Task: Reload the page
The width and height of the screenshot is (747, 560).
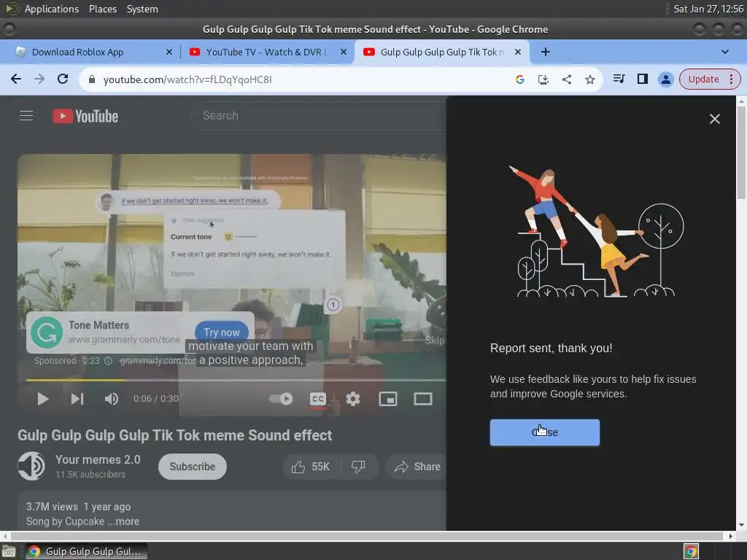Action: click(63, 79)
